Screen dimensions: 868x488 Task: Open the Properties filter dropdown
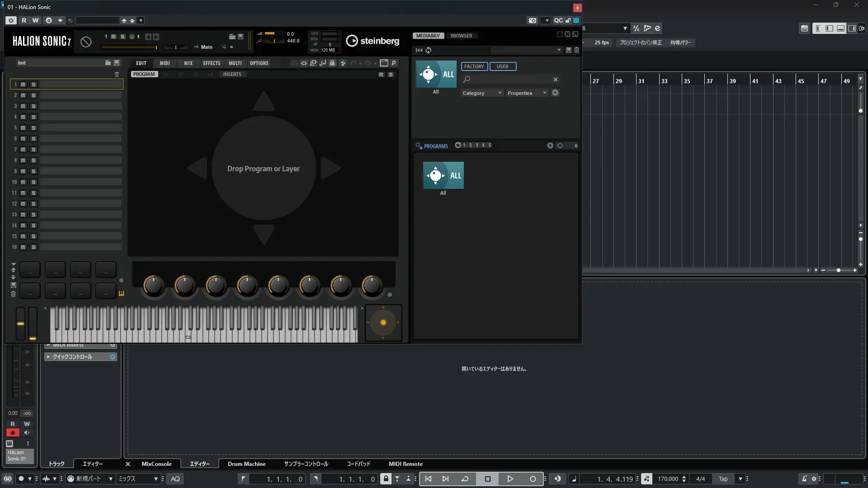527,93
